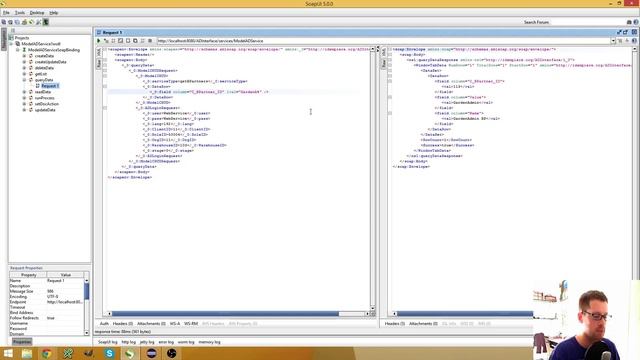Viewport: 640px width, 360px height.
Task: Open the response Attachments tab
Action: pos(423,324)
